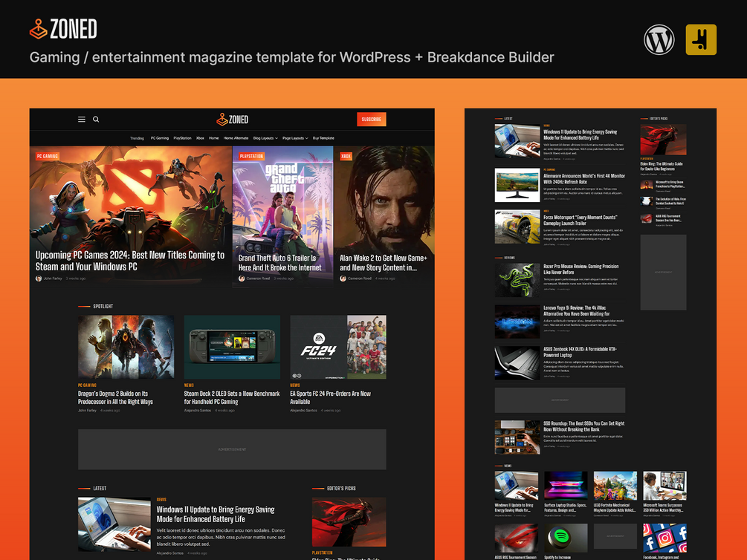
Task: Open the hamburger menu in site header
Action: (x=82, y=120)
